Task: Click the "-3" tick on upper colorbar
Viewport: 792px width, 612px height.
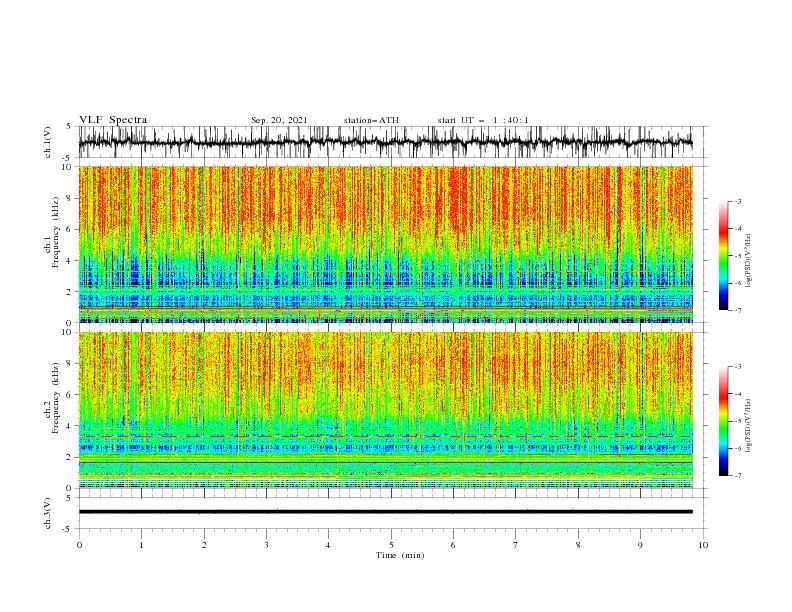Action: tap(737, 201)
